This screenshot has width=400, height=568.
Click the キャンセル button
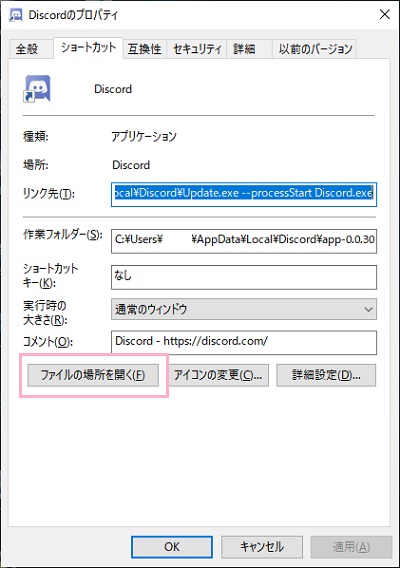click(262, 547)
